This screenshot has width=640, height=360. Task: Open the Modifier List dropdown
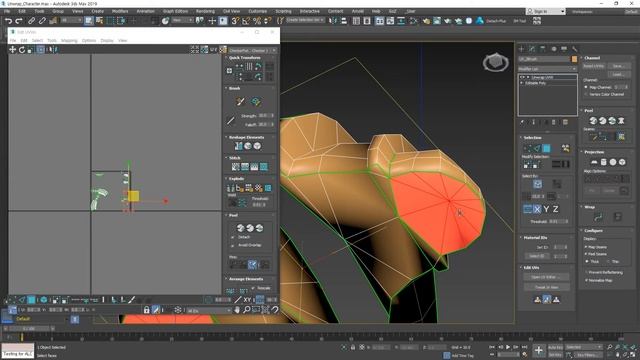coord(547,69)
